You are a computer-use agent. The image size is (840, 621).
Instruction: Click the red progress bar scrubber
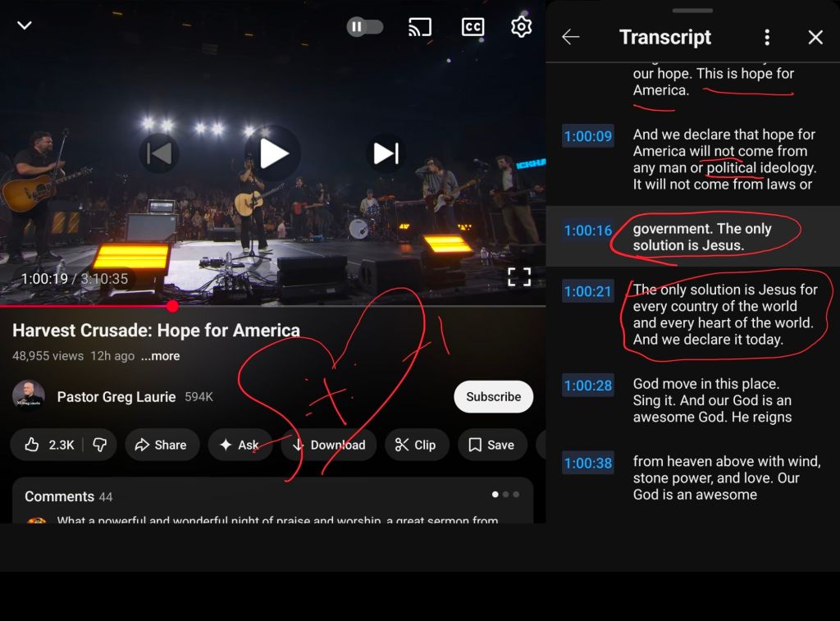(x=172, y=306)
